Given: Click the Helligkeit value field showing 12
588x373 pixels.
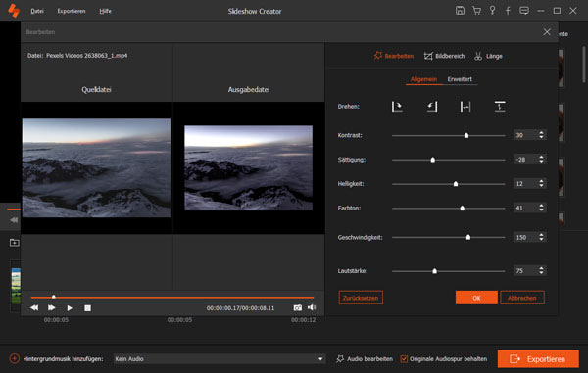Looking at the screenshot, I should (x=525, y=183).
